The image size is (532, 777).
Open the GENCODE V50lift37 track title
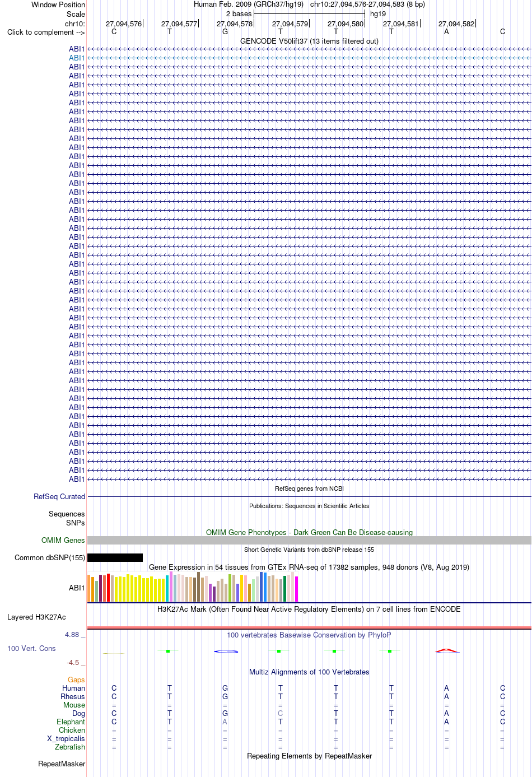click(x=309, y=41)
